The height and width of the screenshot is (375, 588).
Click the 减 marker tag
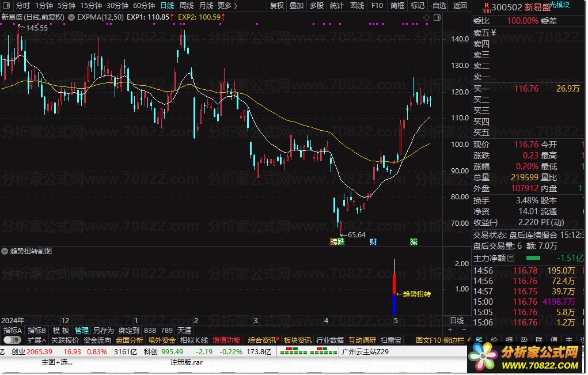(x=414, y=242)
